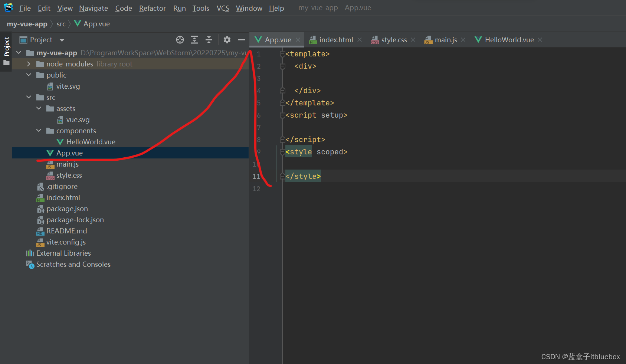This screenshot has width=626, height=364.
Task: Open the View menu
Action: tap(65, 8)
